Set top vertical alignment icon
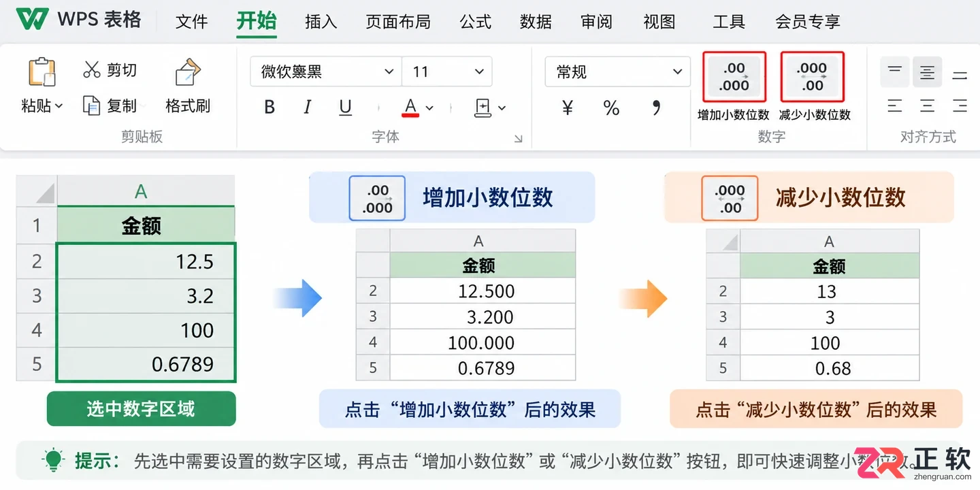The image size is (980, 490). click(x=895, y=71)
